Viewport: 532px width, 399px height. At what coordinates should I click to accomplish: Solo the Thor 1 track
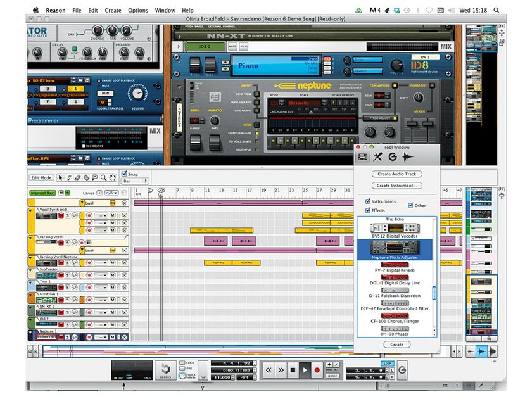coord(68,286)
